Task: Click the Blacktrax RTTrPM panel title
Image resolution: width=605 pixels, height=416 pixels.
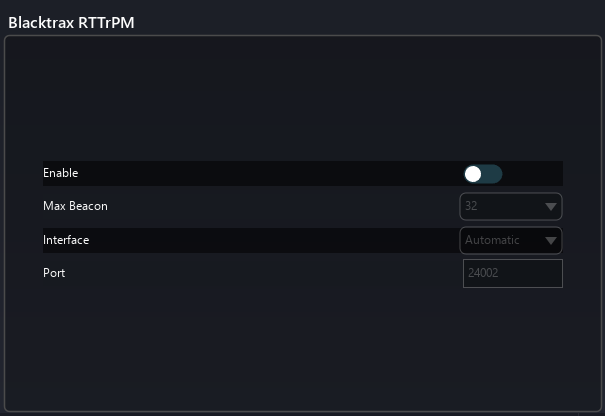Action: (71, 22)
